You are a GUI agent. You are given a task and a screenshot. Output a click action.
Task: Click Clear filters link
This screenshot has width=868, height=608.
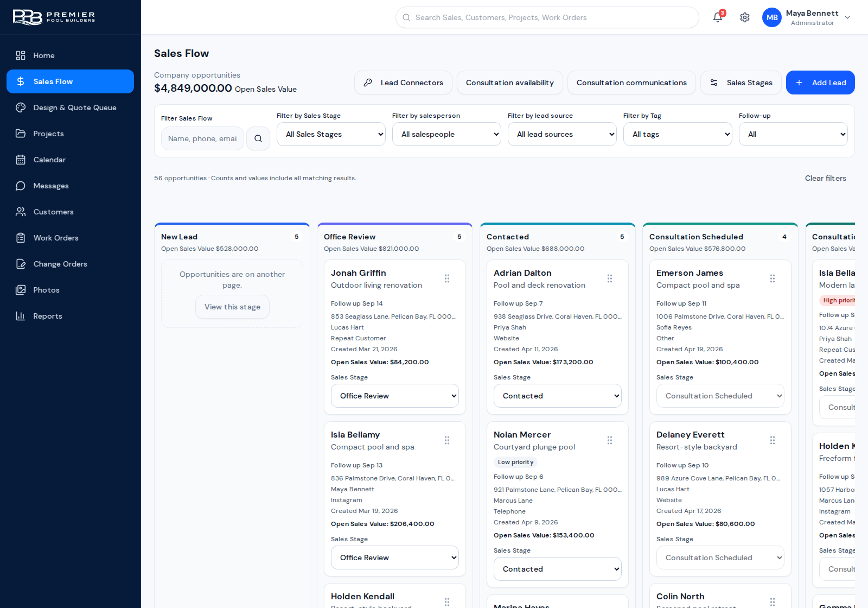pyautogui.click(x=825, y=178)
